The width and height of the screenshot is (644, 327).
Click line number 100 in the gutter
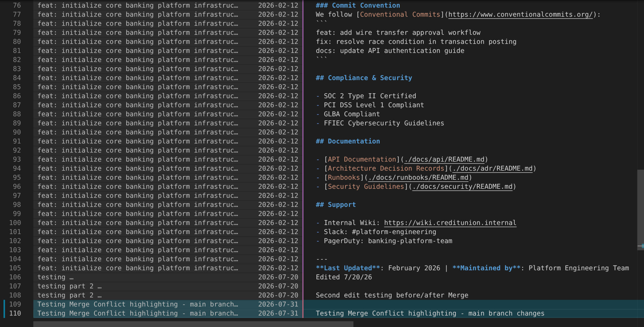coord(15,223)
